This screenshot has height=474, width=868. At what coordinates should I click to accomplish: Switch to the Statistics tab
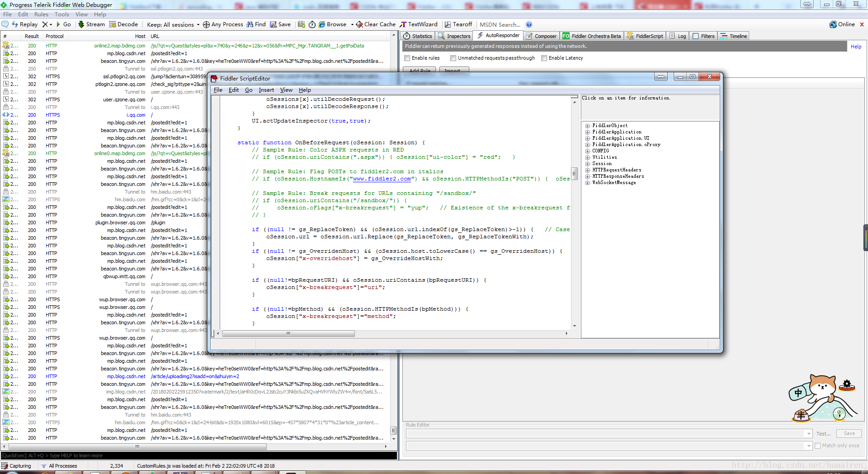pyautogui.click(x=418, y=36)
